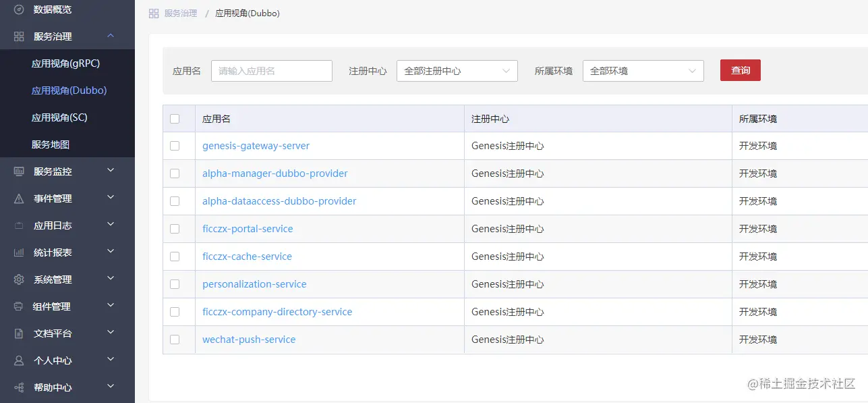Expand the 服务监控 menu chevron
This screenshot has height=403, width=868.
pyautogui.click(x=111, y=171)
